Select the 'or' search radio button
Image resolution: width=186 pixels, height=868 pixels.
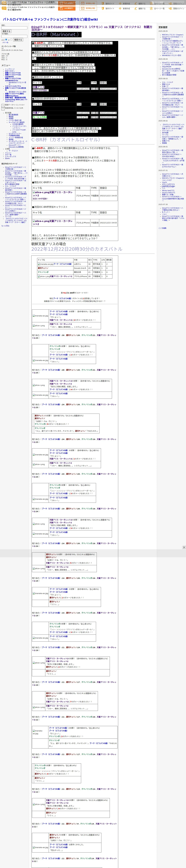(11, 40)
